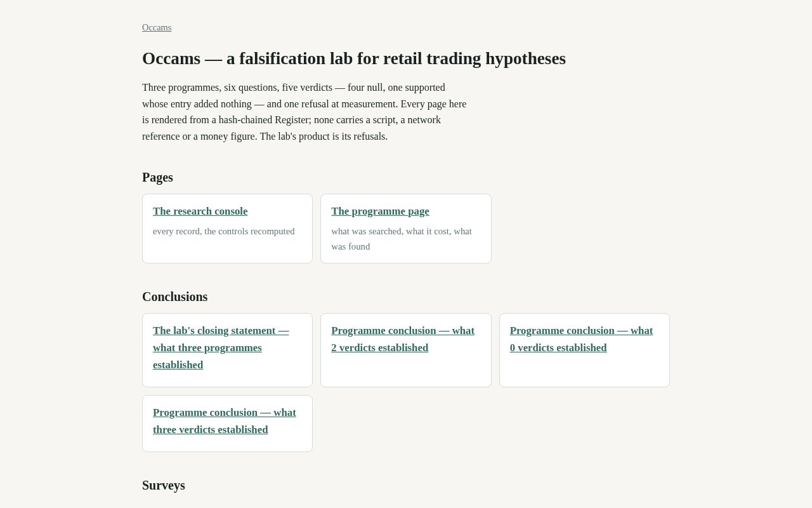The image size is (812, 508).
Task: Open the Occams breadcrumb link
Action: tap(157, 27)
